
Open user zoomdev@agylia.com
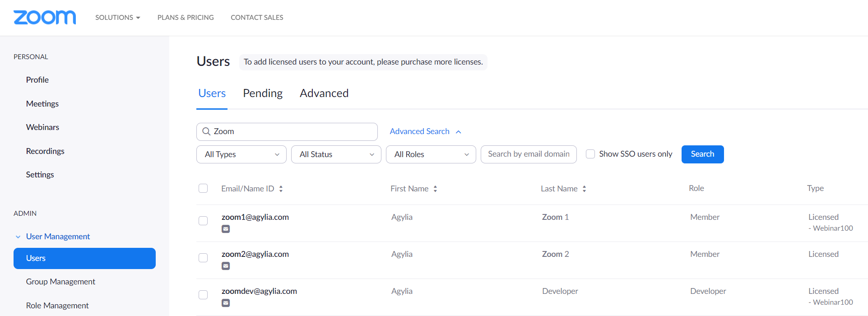pos(259,291)
